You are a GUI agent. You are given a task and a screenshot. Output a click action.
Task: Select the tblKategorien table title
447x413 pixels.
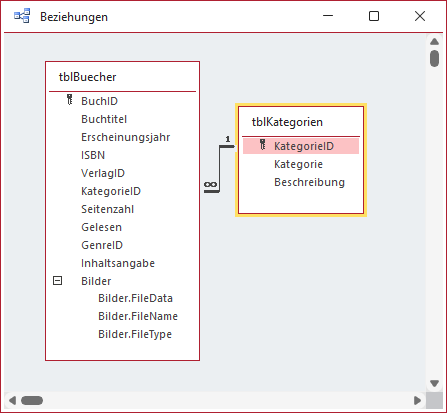pos(287,122)
